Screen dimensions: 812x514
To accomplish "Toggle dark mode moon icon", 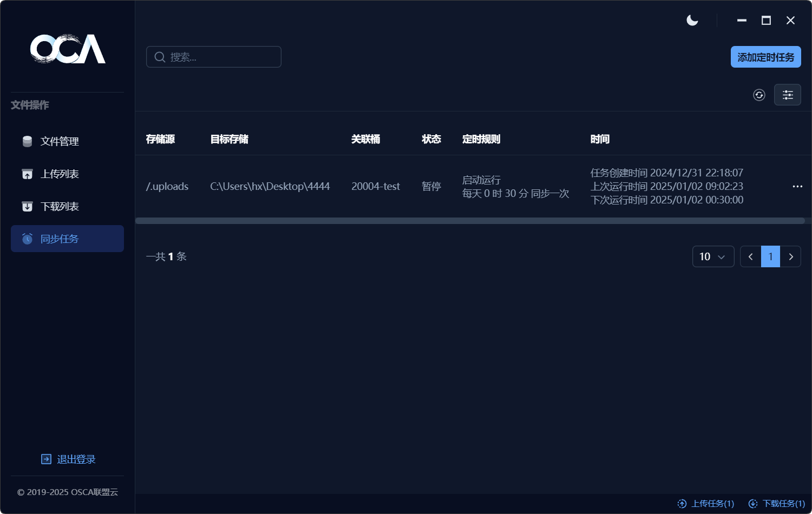I will [692, 21].
